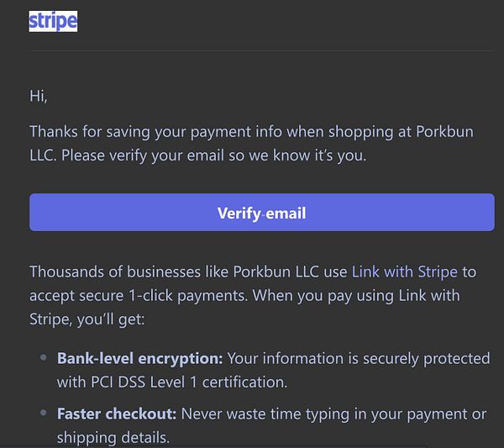Image resolution: width=504 pixels, height=448 pixels.
Task: Click the bold Bank-level encryption heading
Action: [x=139, y=358]
